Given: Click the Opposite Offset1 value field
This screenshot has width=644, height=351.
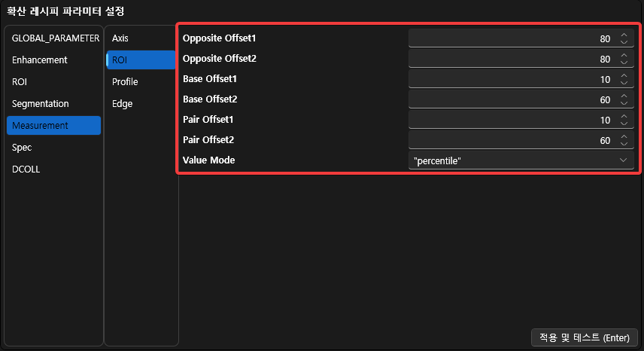Looking at the screenshot, I should tap(512, 38).
